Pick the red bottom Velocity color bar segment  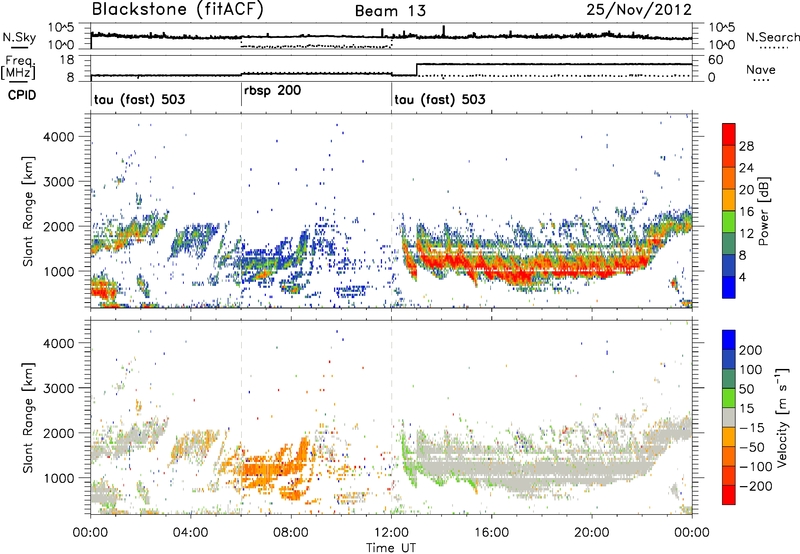point(729,495)
